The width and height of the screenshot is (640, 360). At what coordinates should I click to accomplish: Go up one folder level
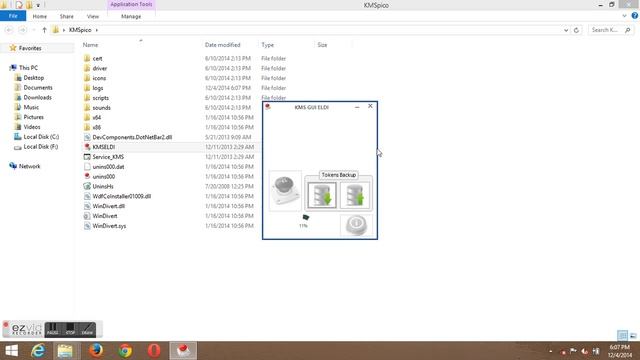coord(44,30)
